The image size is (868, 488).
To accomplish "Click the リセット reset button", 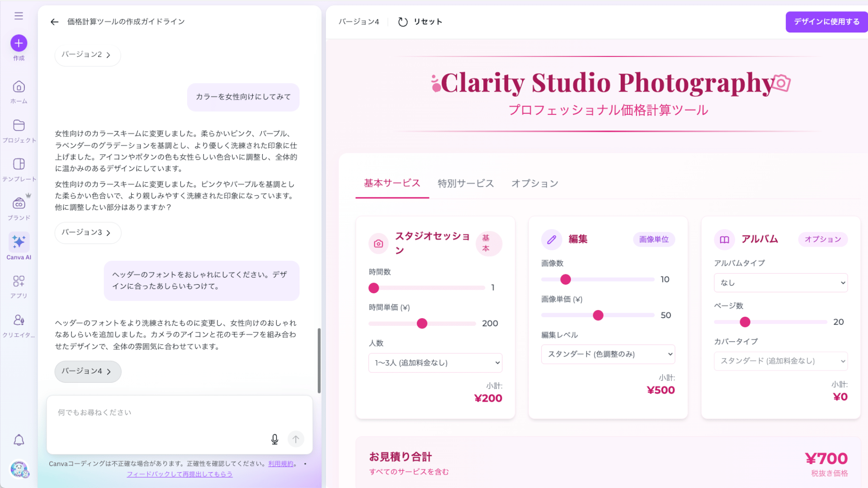I will click(x=420, y=22).
